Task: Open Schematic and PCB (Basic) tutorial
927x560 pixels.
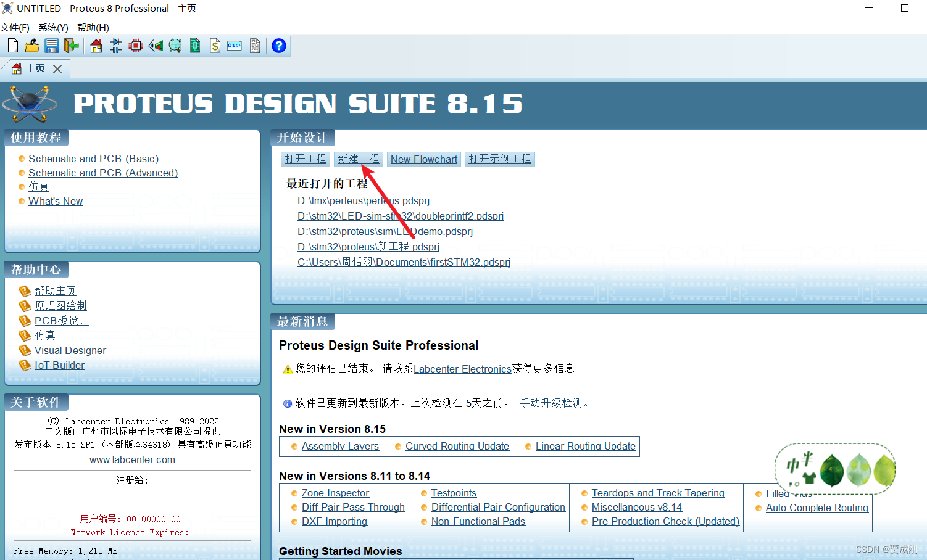Action: (93, 159)
